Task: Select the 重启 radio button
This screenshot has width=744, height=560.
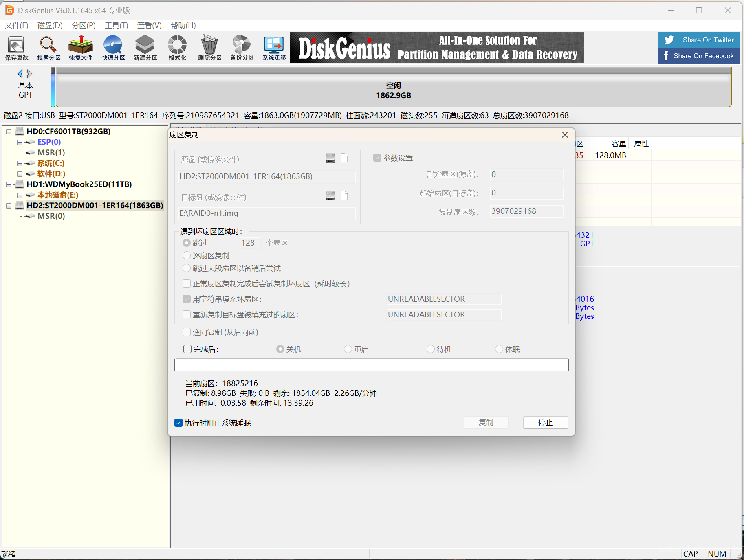Action: pyautogui.click(x=348, y=349)
